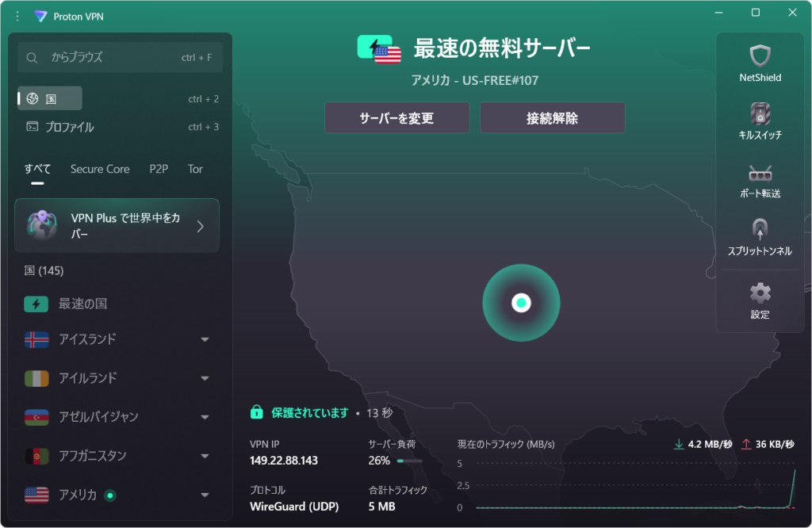Open the ポート転送 port forwarding icon
The width and height of the screenshot is (812, 528).
[x=760, y=174]
